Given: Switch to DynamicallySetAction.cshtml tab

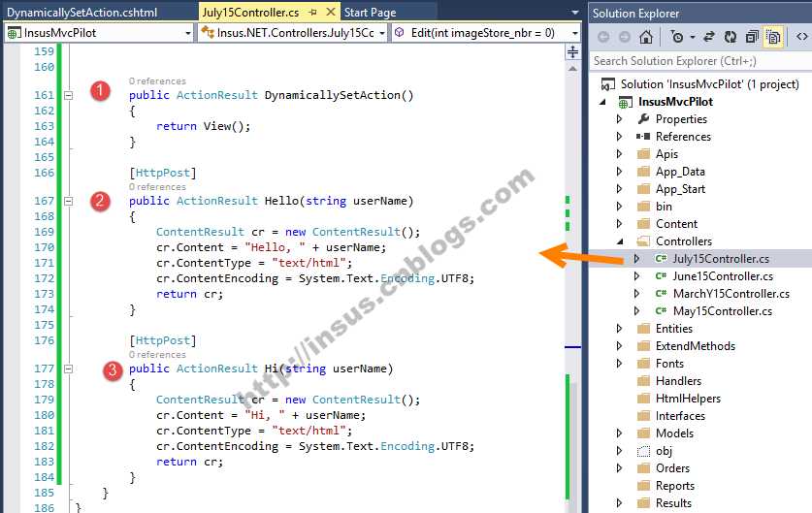Looking at the screenshot, I should [81, 13].
